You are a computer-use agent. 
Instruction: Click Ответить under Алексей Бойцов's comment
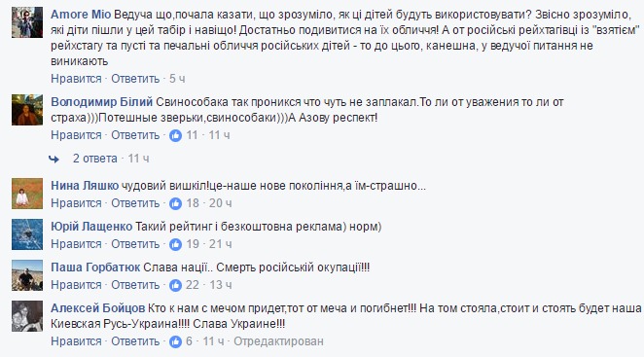(135, 341)
